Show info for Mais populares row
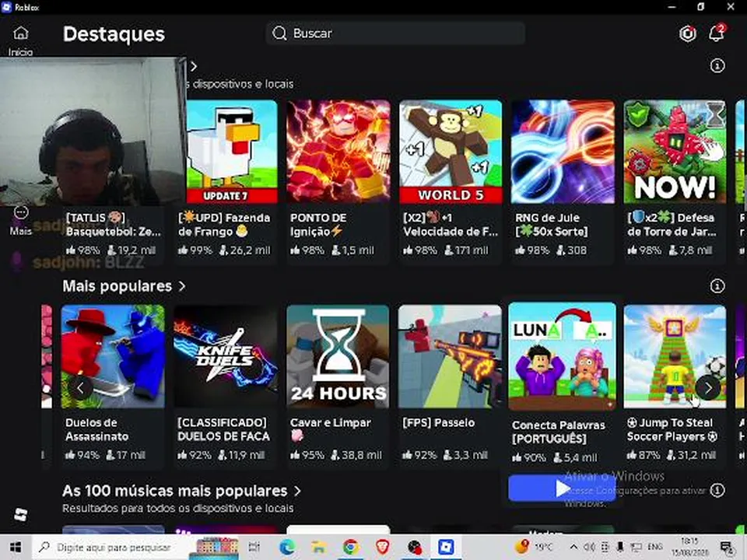Viewport: 747px width, 560px height. pos(717,285)
